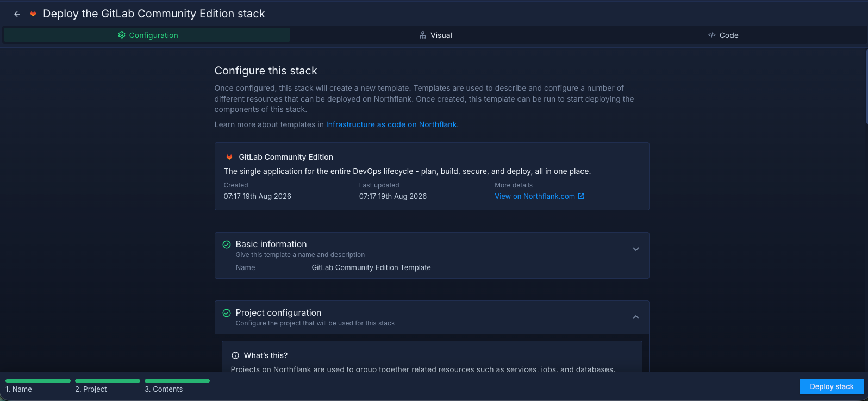The height and width of the screenshot is (401, 868).
Task: Jump to step 3. Contents
Action: [164, 389]
